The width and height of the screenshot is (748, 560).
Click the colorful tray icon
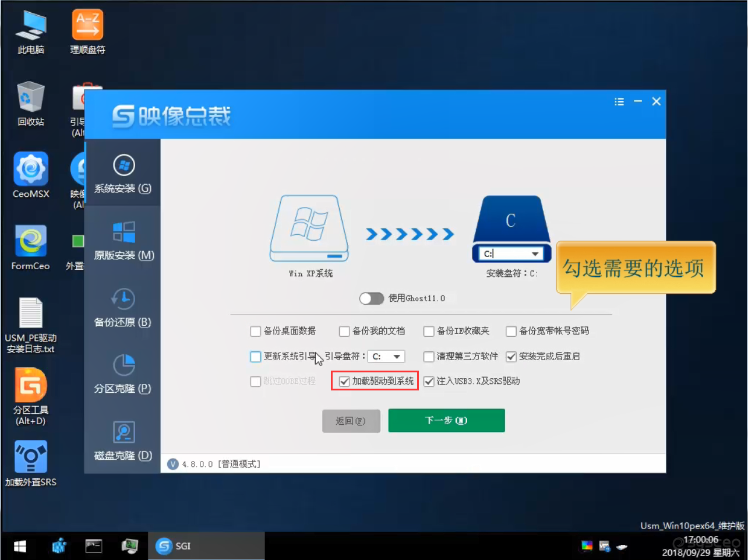pos(587,546)
